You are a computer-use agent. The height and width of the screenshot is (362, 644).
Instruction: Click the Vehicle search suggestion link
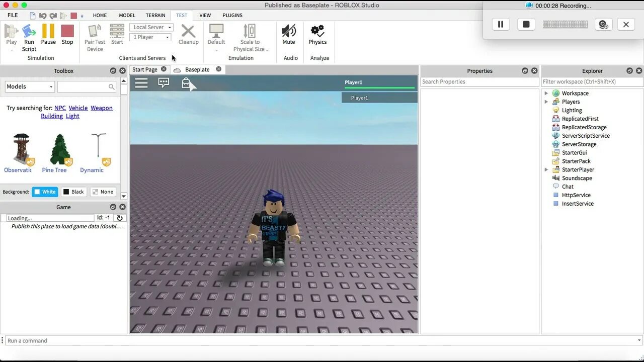pyautogui.click(x=78, y=108)
